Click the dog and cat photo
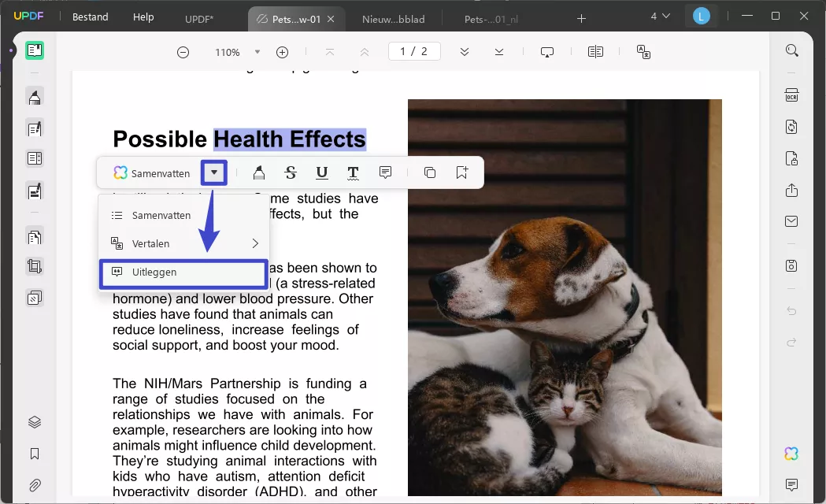Image resolution: width=826 pixels, height=504 pixels. tap(565, 298)
